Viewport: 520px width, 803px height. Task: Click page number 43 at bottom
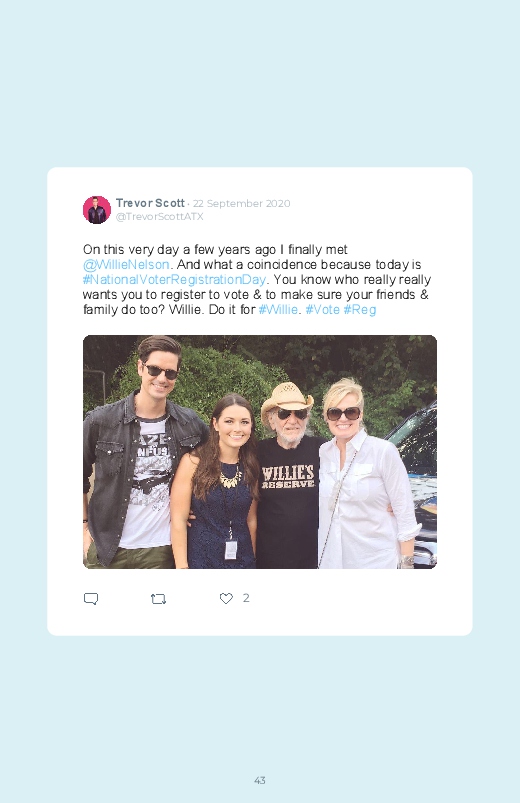coord(260,780)
